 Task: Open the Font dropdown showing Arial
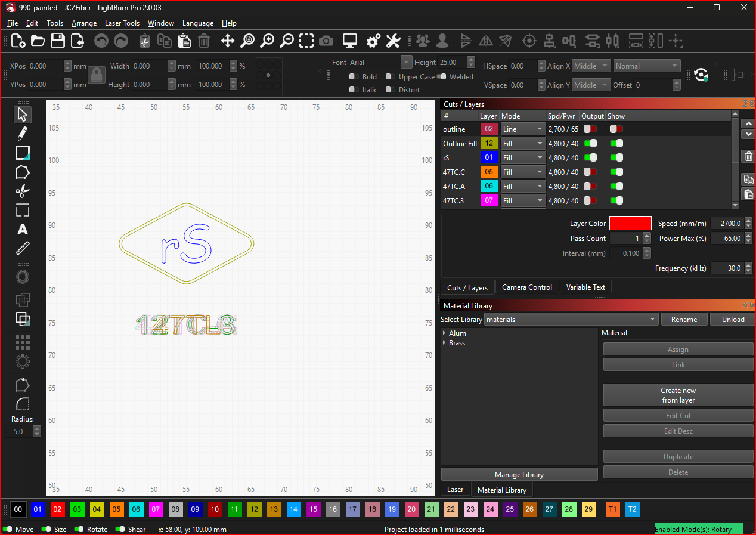380,63
